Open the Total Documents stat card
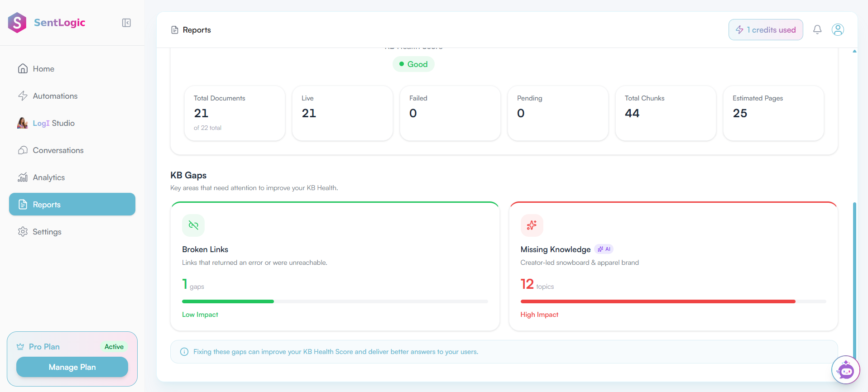 coord(235,113)
